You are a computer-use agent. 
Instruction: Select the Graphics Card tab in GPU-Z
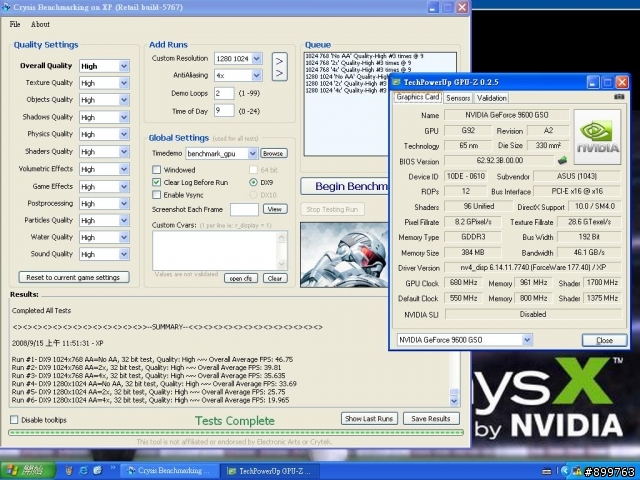coord(418,97)
